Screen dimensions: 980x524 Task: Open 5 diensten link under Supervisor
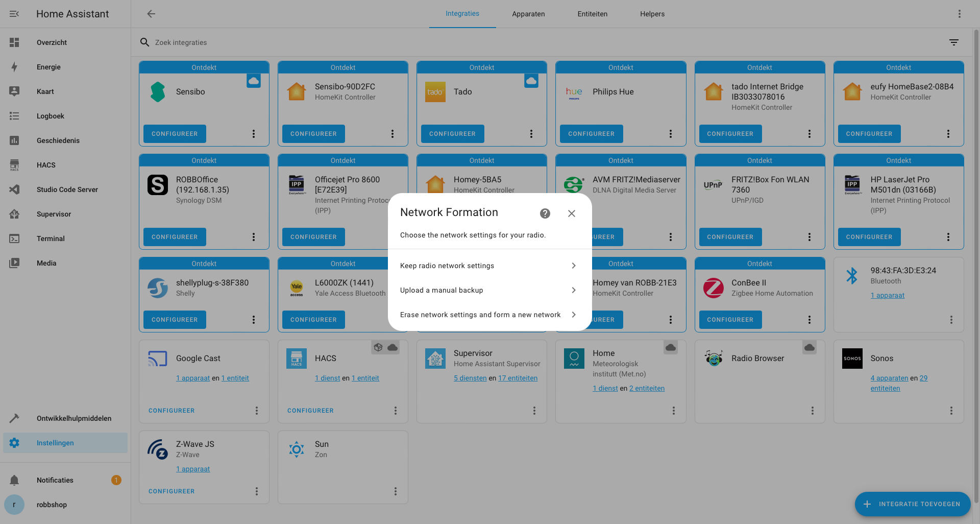coord(470,378)
